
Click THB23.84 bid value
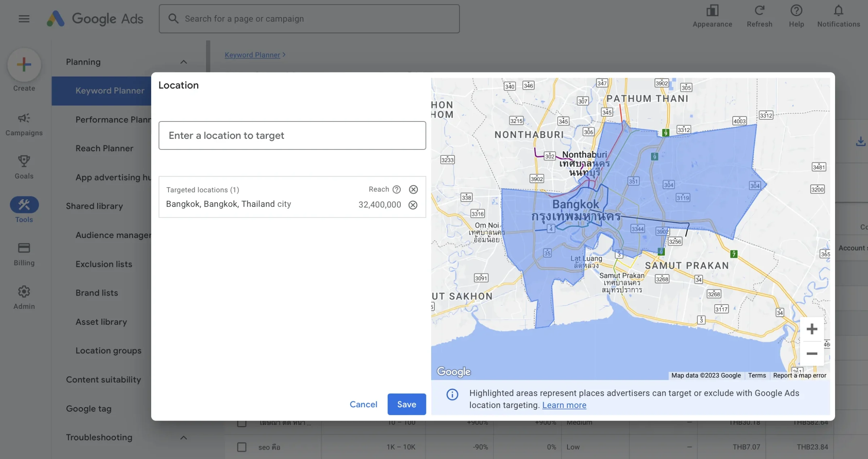(812, 447)
